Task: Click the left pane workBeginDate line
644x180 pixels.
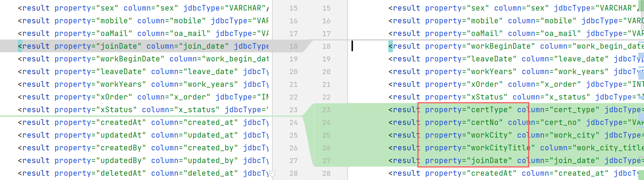Action: click(x=141, y=59)
